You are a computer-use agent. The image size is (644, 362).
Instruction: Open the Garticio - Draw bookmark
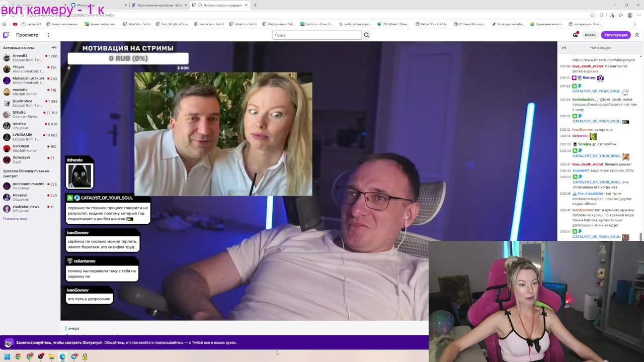(316, 24)
